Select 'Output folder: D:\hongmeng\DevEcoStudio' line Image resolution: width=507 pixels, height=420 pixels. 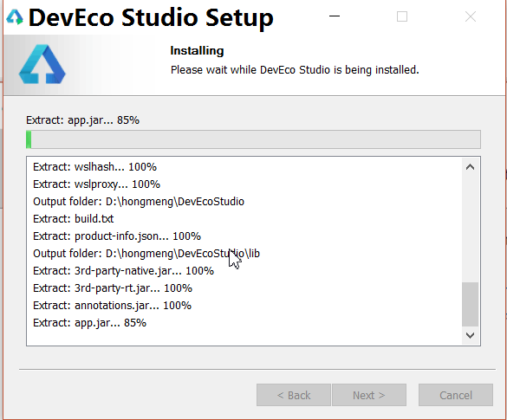pyautogui.click(x=139, y=201)
